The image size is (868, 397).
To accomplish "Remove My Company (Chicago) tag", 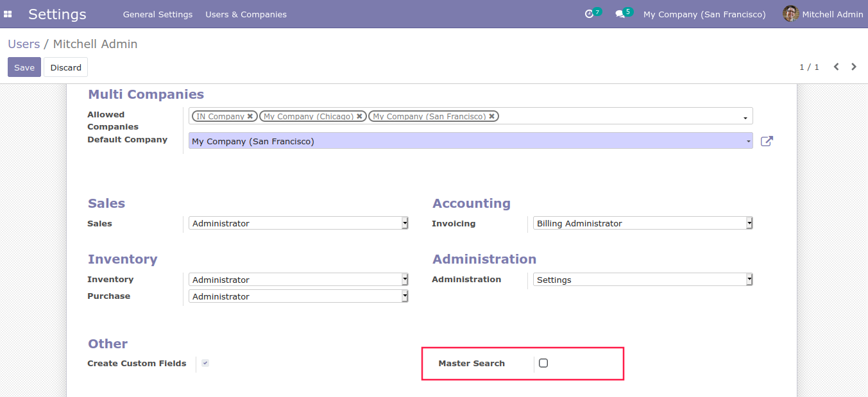I will (359, 116).
